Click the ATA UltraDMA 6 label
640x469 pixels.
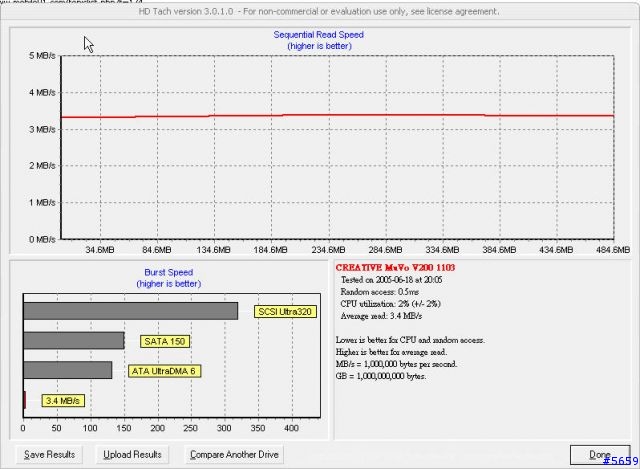[x=164, y=371]
